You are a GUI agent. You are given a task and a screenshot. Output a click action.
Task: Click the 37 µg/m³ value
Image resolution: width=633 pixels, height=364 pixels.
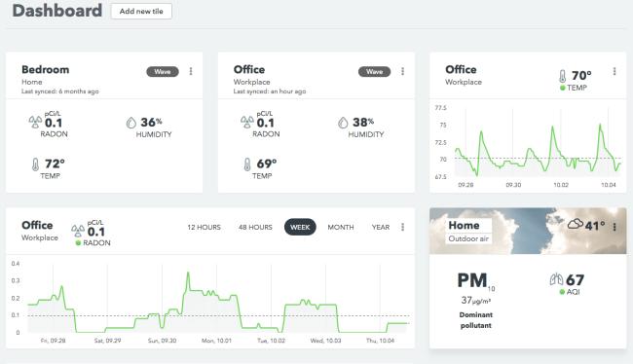[475, 301]
